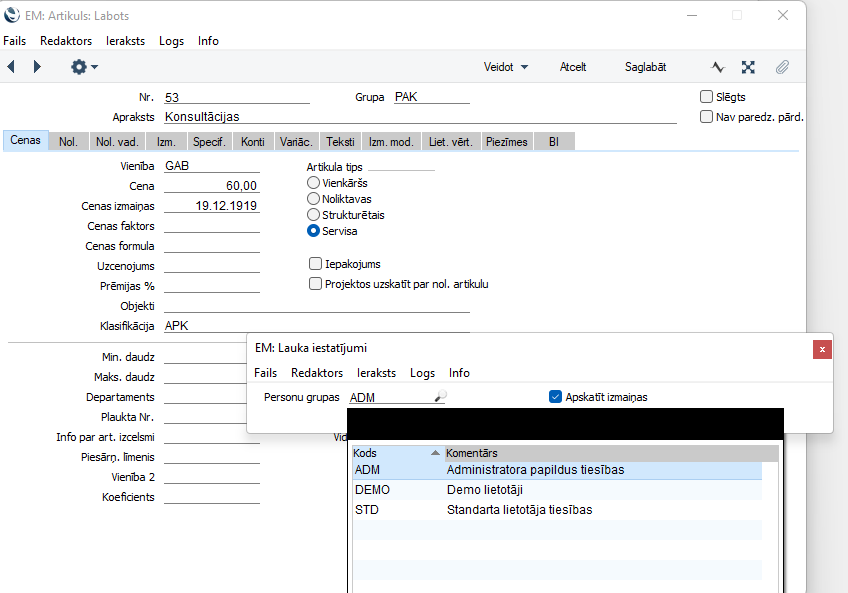Go to previous record arrow
This screenshot has height=593, width=848.
11,67
